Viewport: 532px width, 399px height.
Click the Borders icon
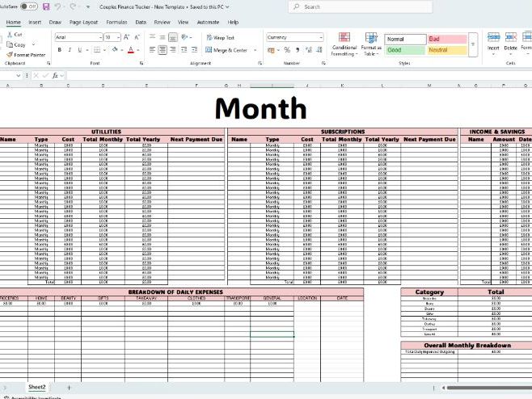97,50
